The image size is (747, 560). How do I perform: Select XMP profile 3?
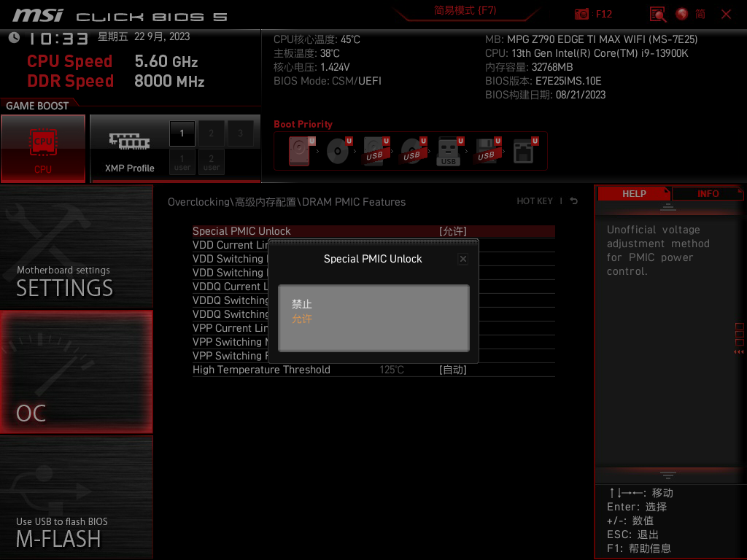(x=240, y=133)
